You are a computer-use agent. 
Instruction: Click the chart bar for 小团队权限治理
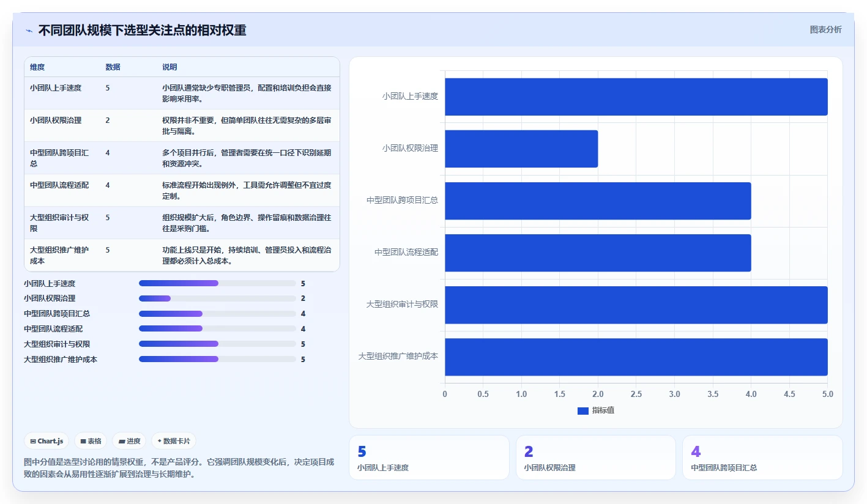[x=521, y=149]
